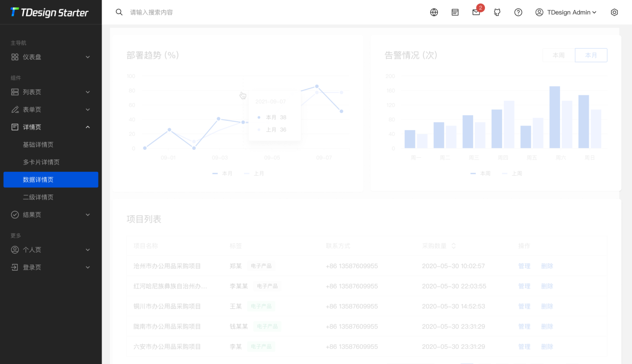The image size is (632, 364).
Task: Click the search input field
Action: tap(169, 12)
